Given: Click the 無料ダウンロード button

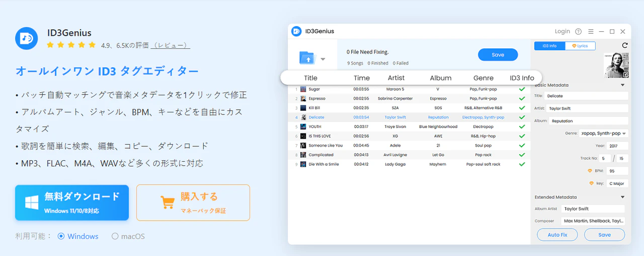Looking at the screenshot, I should coord(72,203).
